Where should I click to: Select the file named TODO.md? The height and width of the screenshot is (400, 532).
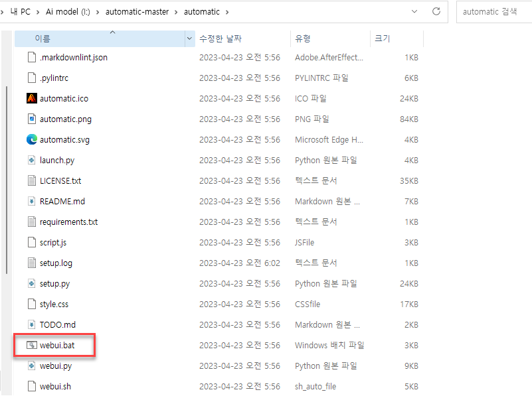click(x=58, y=325)
